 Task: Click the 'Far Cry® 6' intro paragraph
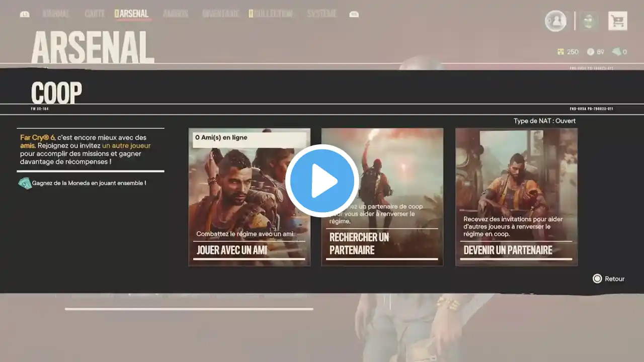click(86, 149)
